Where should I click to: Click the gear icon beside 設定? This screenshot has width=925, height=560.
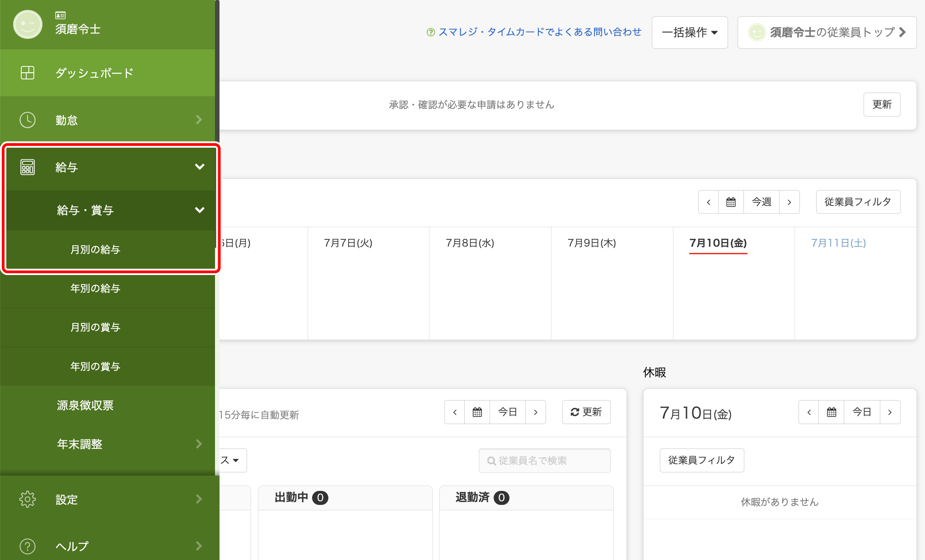pyautogui.click(x=28, y=499)
